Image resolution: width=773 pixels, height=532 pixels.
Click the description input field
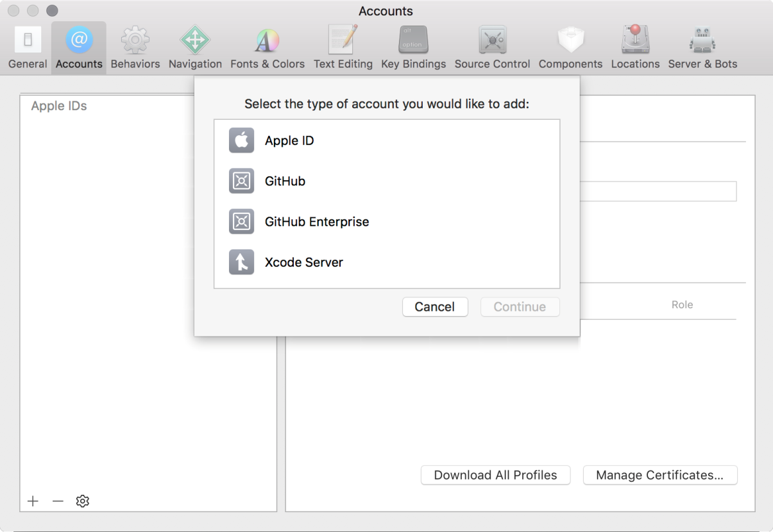(658, 191)
